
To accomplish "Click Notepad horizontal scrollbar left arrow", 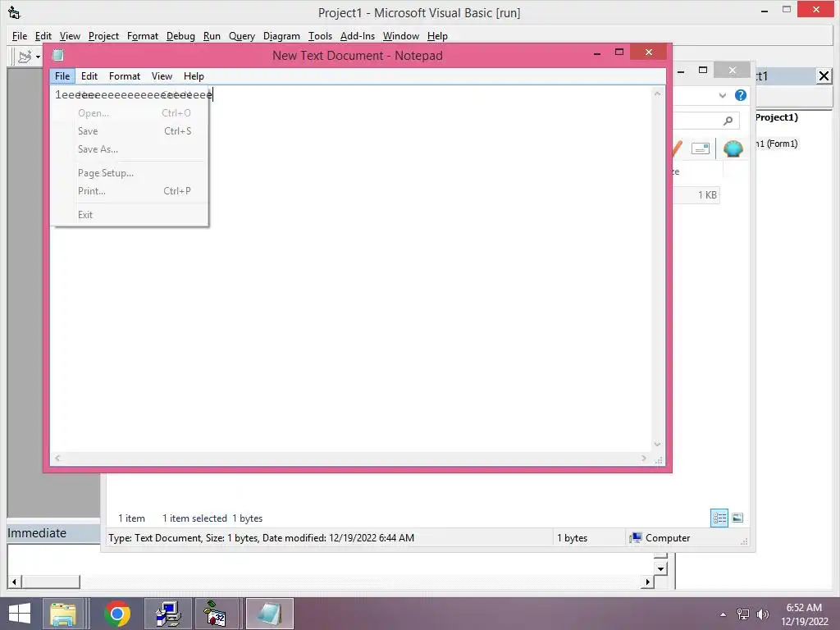I will click(57, 458).
